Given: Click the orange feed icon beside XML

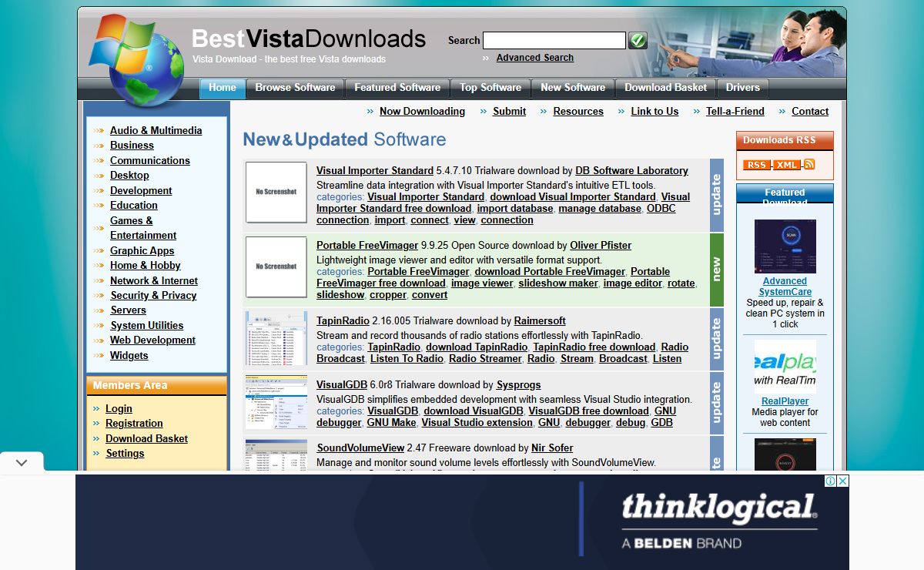Looking at the screenshot, I should tap(809, 164).
